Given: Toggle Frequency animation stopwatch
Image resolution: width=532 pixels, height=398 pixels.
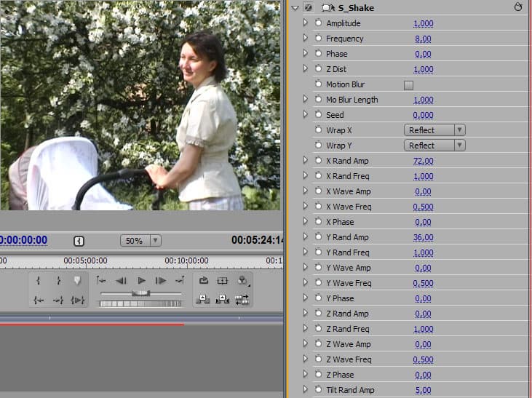Looking at the screenshot, I should 318,38.
